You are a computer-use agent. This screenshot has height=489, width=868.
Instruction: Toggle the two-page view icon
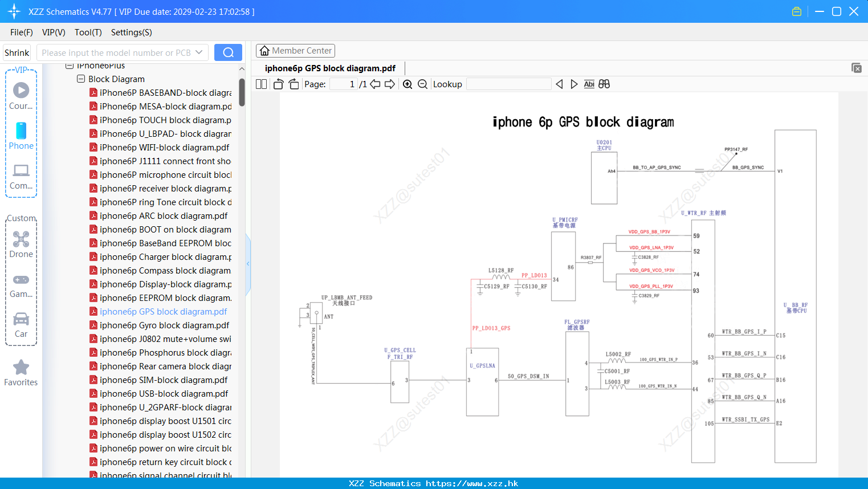click(x=262, y=84)
